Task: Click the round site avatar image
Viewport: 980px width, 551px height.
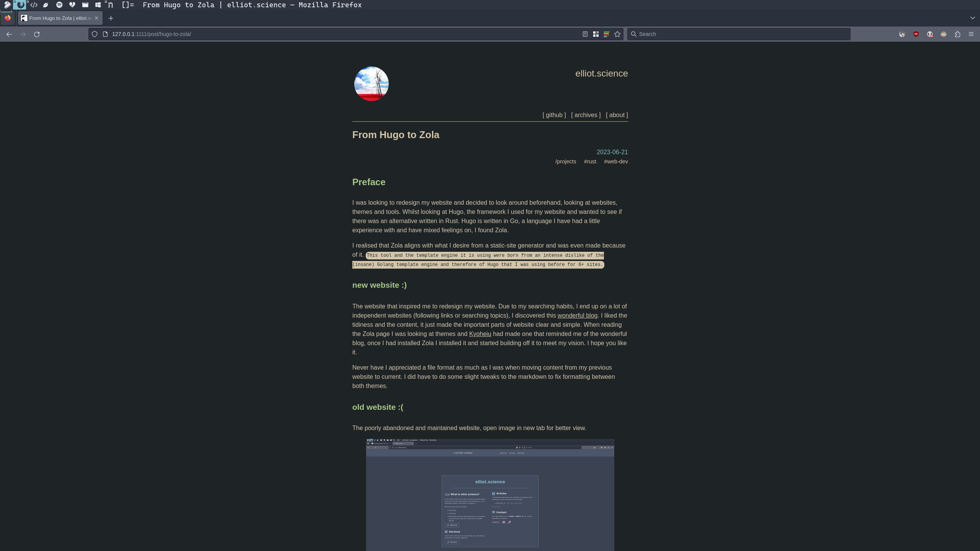Action: [x=371, y=84]
